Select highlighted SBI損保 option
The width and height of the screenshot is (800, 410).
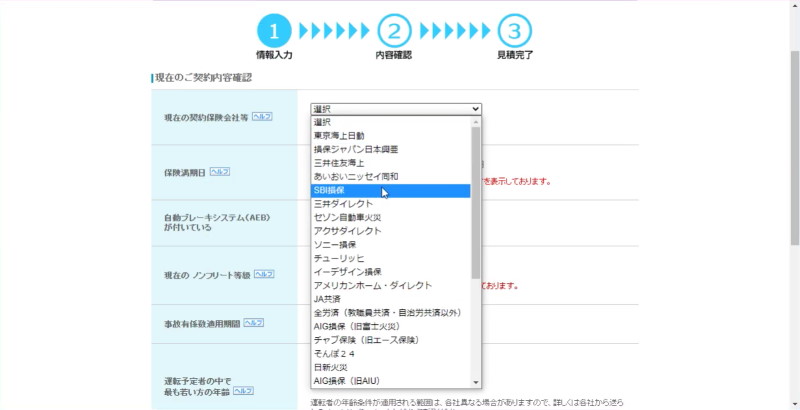pos(390,190)
